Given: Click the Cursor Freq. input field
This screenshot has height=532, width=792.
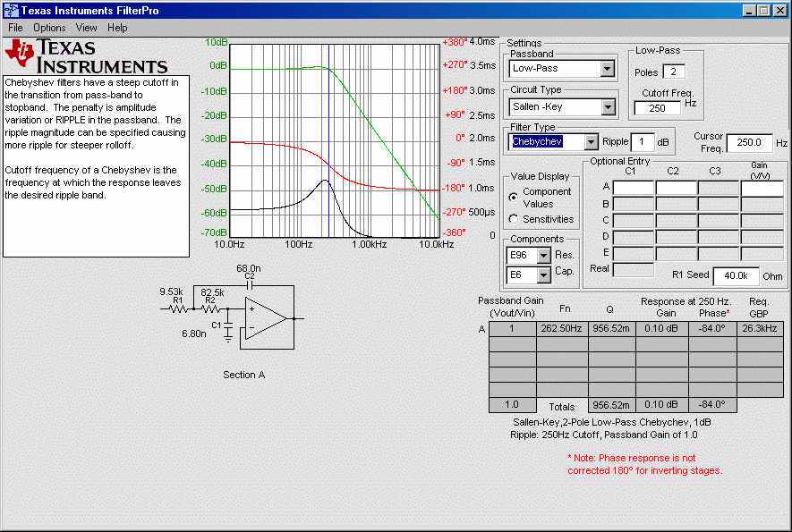Looking at the screenshot, I should (x=750, y=143).
